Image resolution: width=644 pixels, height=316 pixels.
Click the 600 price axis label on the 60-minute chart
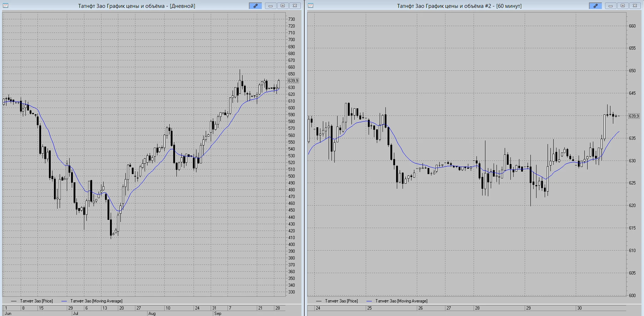point(633,295)
